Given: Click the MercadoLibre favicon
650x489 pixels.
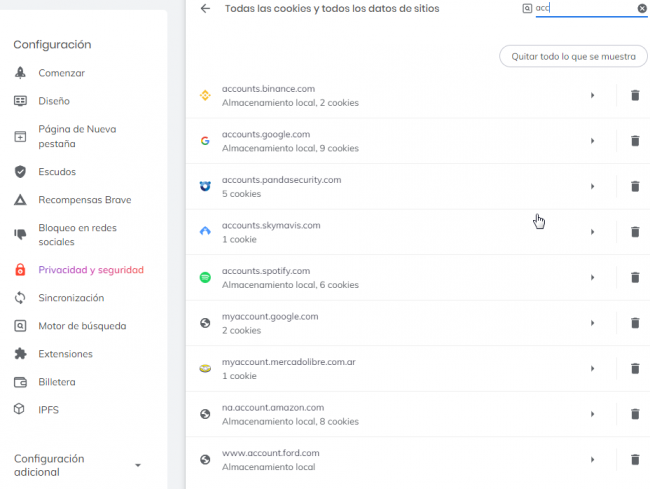Looking at the screenshot, I should point(205,368).
